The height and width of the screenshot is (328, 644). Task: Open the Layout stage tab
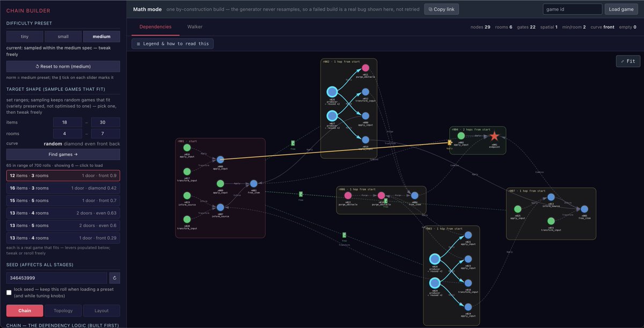click(101, 310)
